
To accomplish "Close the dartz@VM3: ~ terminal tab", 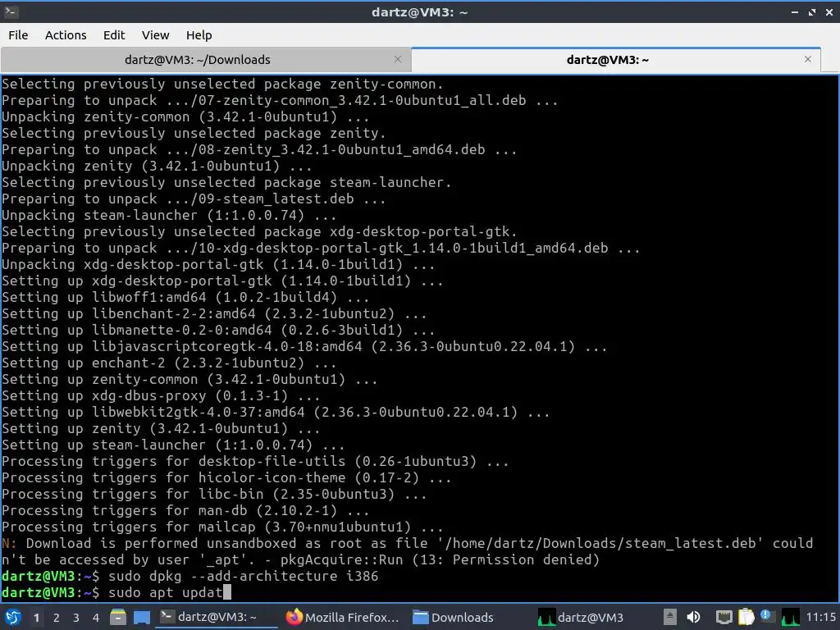I will 808,59.
